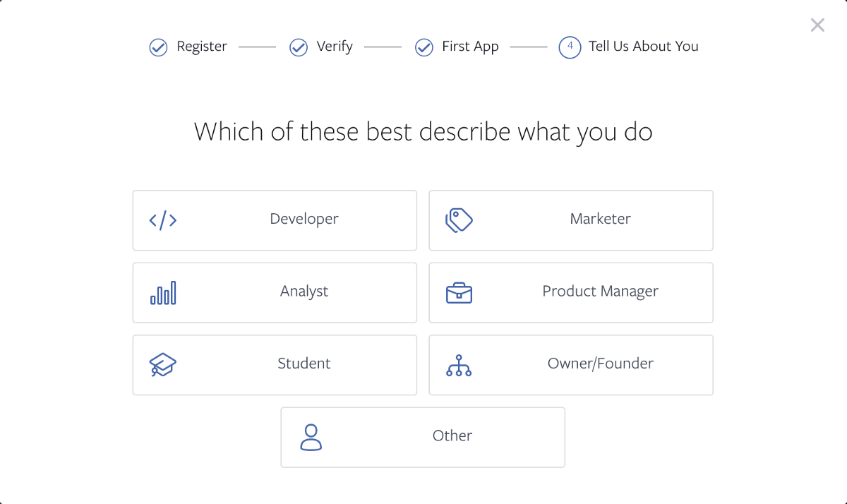Screen dimensions: 847x504
Task: Click the Marketer price tag icon
Action: point(459,220)
